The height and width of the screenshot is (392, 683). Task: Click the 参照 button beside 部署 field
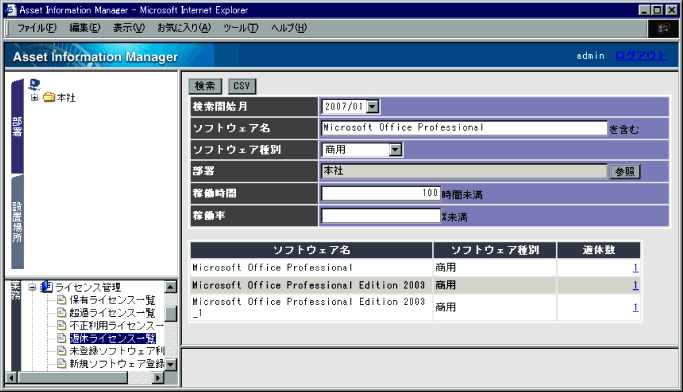pyautogui.click(x=625, y=172)
